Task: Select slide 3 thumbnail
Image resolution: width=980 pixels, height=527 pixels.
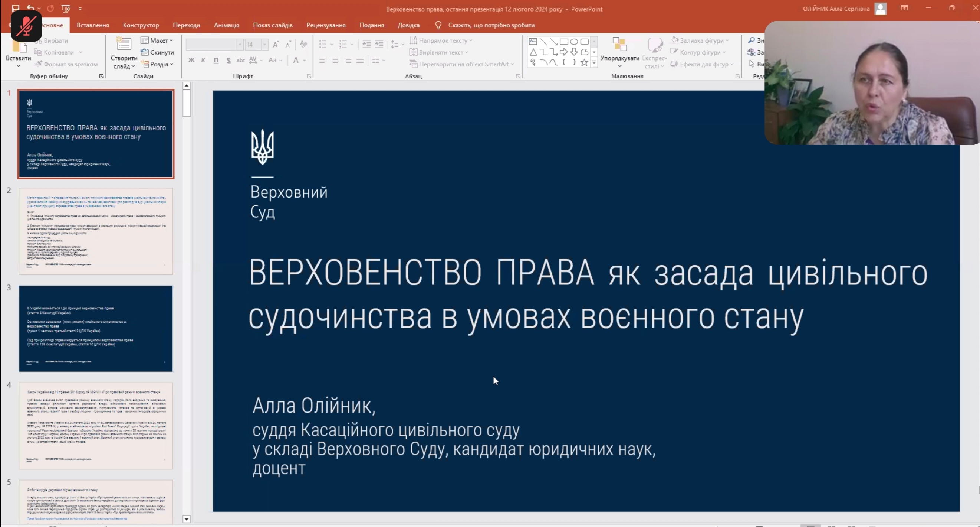Action: (x=96, y=328)
